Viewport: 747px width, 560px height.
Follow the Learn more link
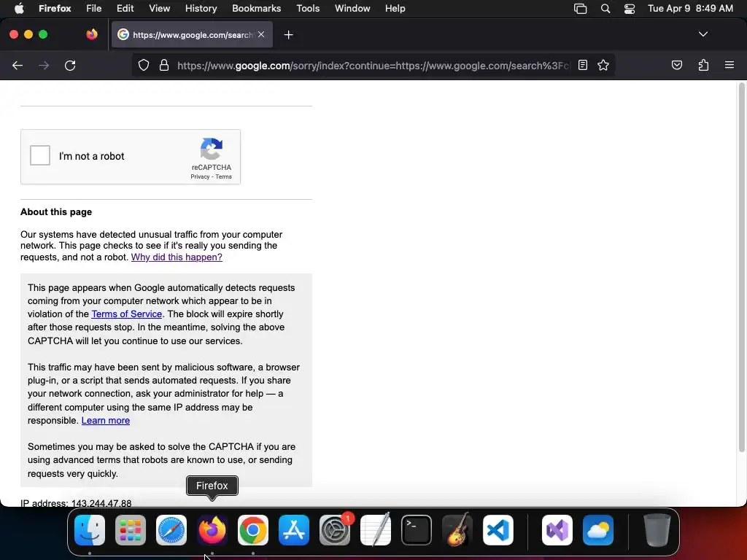click(x=106, y=421)
